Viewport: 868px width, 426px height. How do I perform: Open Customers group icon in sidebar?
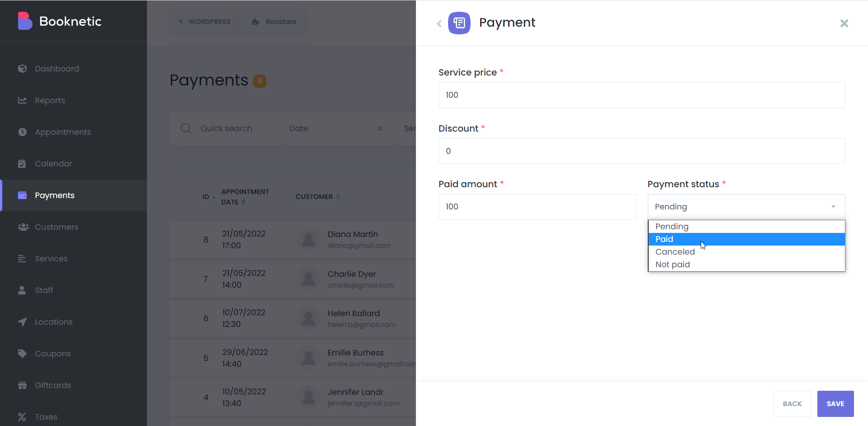pyautogui.click(x=23, y=227)
